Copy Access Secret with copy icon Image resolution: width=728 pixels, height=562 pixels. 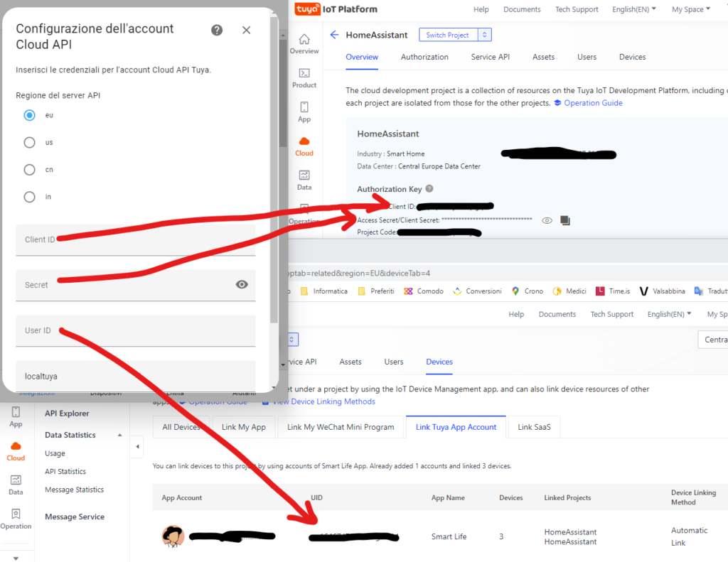click(565, 220)
